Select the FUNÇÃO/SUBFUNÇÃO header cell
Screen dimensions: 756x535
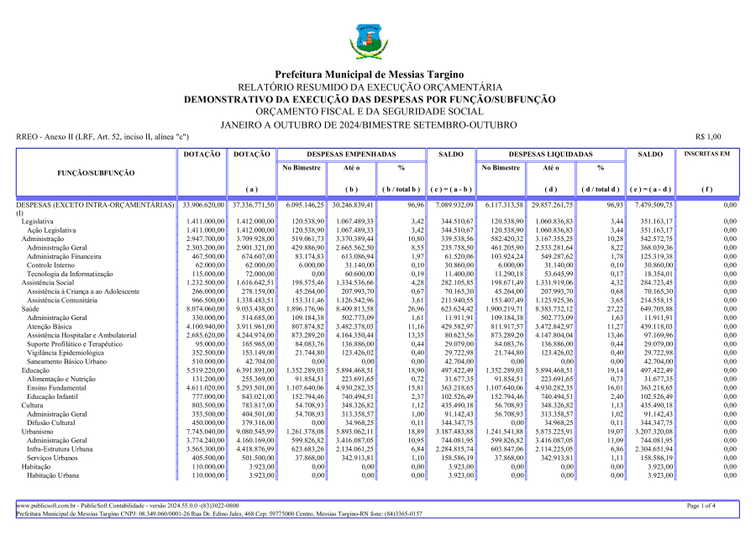[x=95, y=172]
